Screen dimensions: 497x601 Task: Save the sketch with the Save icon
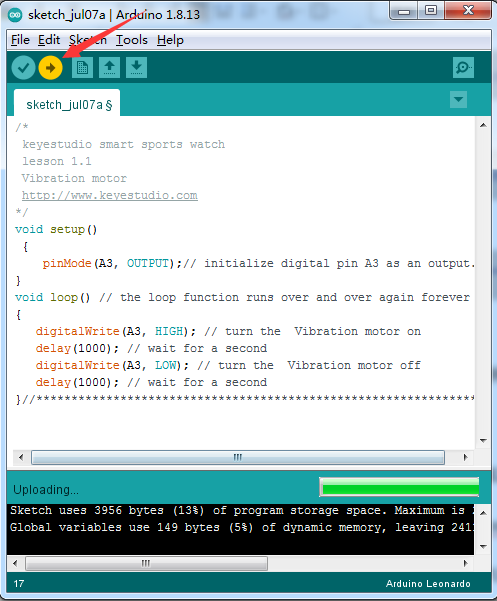pos(136,68)
